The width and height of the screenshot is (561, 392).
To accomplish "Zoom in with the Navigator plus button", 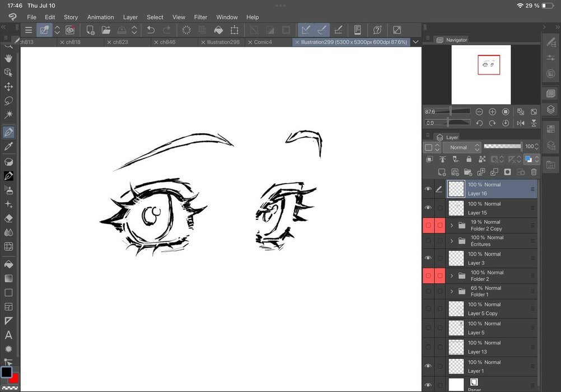I will [x=492, y=112].
